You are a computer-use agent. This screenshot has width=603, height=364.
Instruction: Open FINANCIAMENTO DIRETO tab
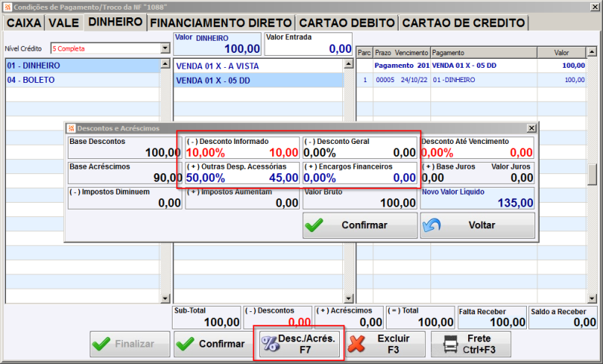221,23
